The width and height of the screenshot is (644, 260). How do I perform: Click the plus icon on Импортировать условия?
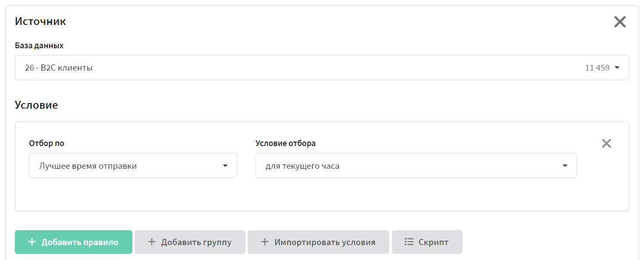pyautogui.click(x=264, y=242)
